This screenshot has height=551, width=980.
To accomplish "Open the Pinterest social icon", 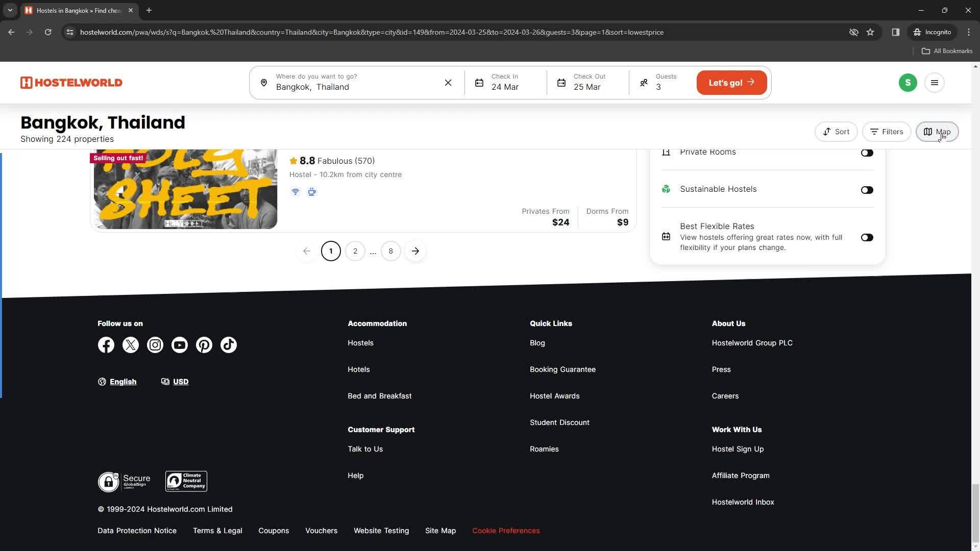I will (x=204, y=345).
